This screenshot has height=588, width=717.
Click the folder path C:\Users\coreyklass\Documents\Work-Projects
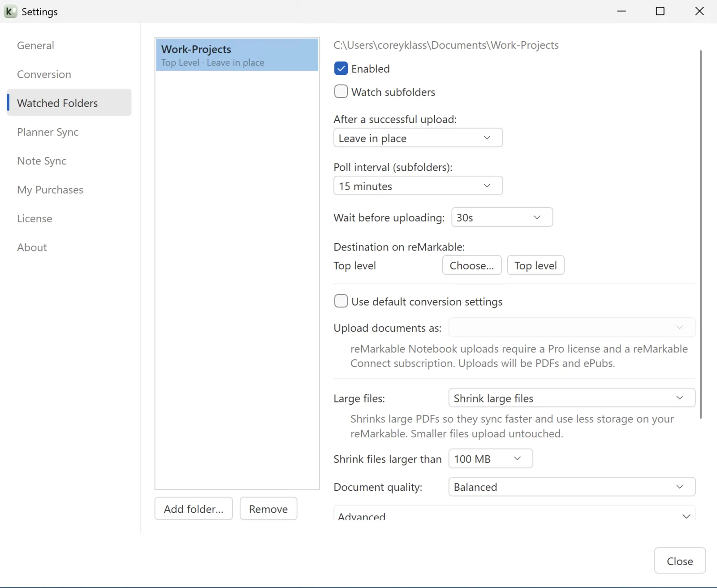click(x=446, y=45)
